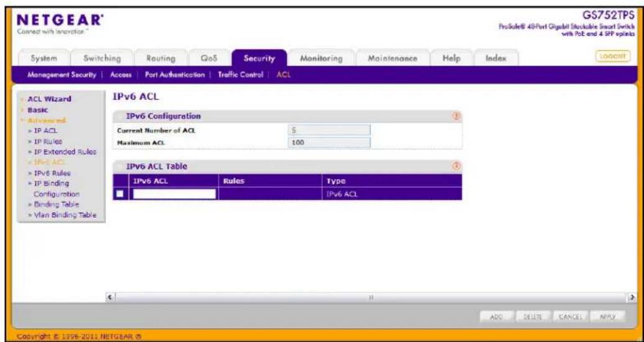
Task: Go to Traffic Control submenu
Action: 240,74
